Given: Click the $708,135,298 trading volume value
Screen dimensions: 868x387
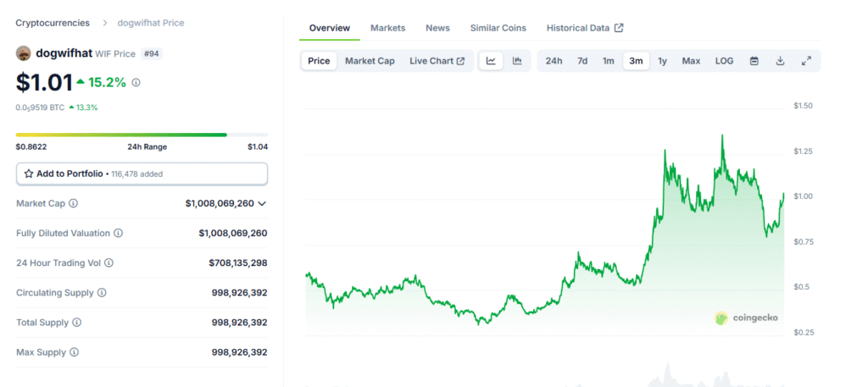Looking at the screenshot, I should point(238,263).
